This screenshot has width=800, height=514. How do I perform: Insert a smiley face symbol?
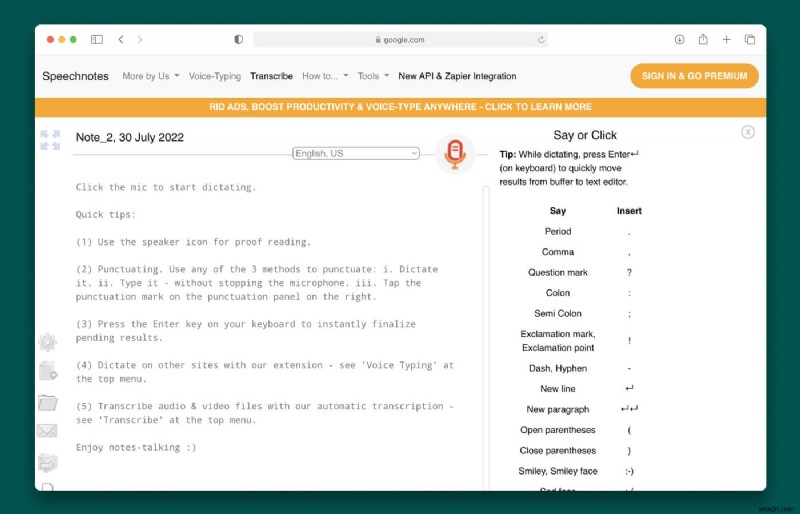pos(629,471)
